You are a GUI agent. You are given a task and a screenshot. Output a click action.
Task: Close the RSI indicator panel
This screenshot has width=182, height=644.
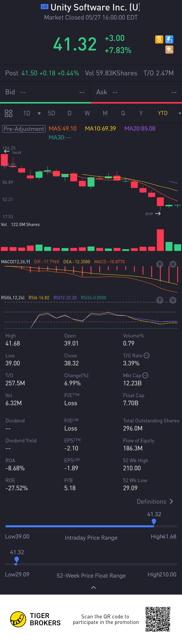click(173, 300)
